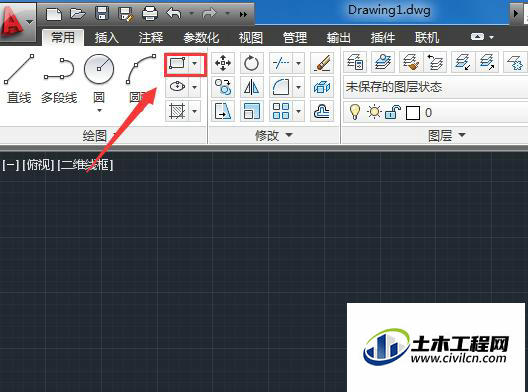Screen dimensions: 528x392
Task: Open the 插件 ribbon tab
Action: click(383, 38)
